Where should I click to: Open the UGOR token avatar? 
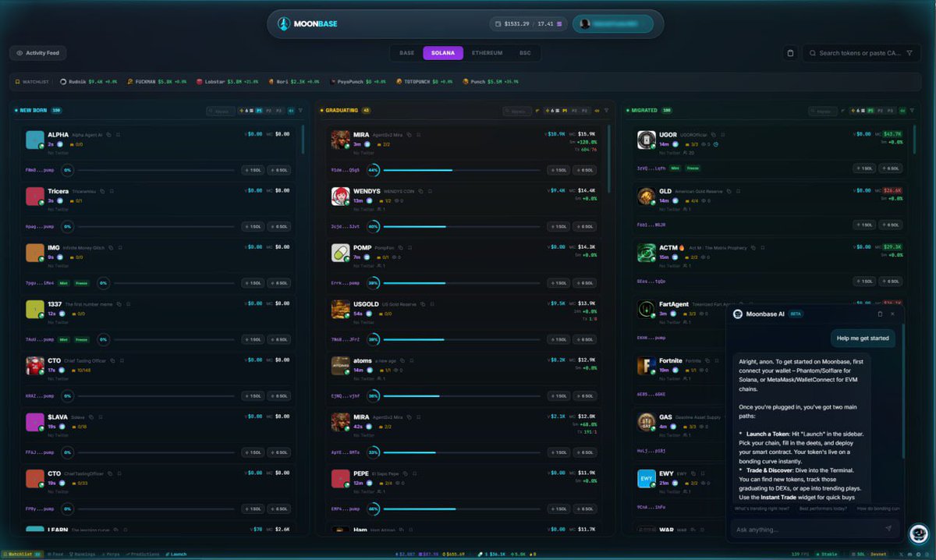coord(647,140)
